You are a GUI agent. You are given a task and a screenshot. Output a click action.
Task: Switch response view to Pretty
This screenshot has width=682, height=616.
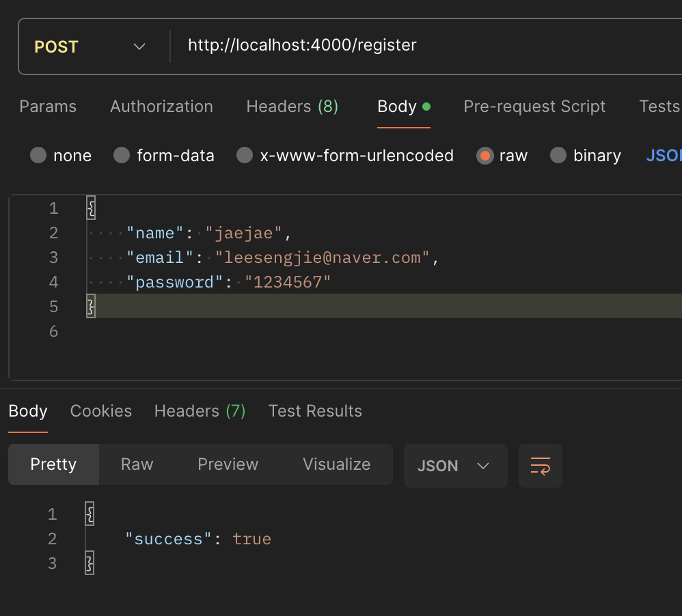tap(53, 464)
